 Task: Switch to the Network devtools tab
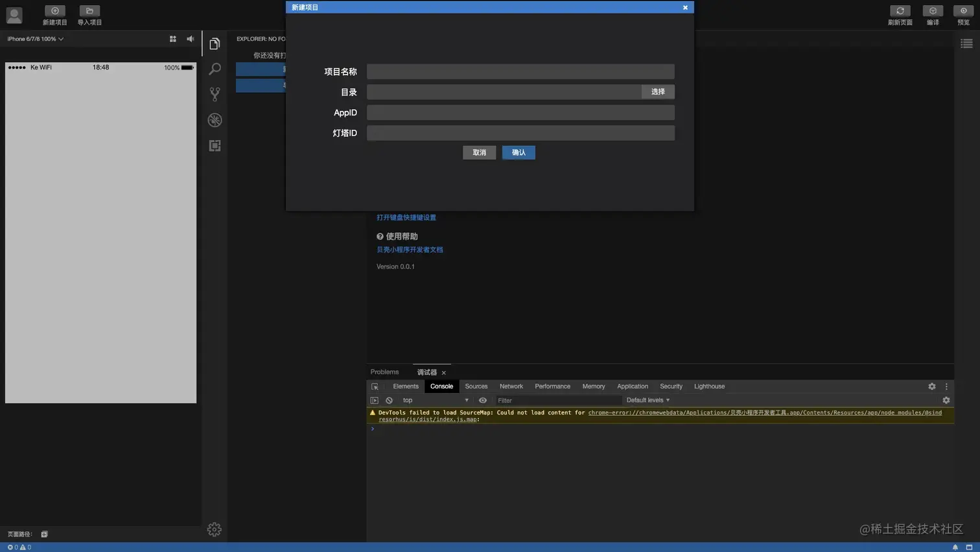511,387
